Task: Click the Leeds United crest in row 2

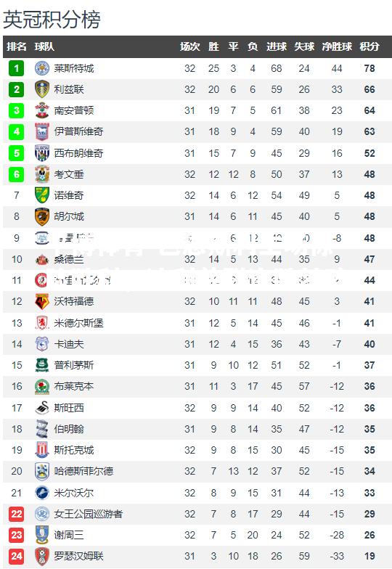Action: (x=42, y=89)
